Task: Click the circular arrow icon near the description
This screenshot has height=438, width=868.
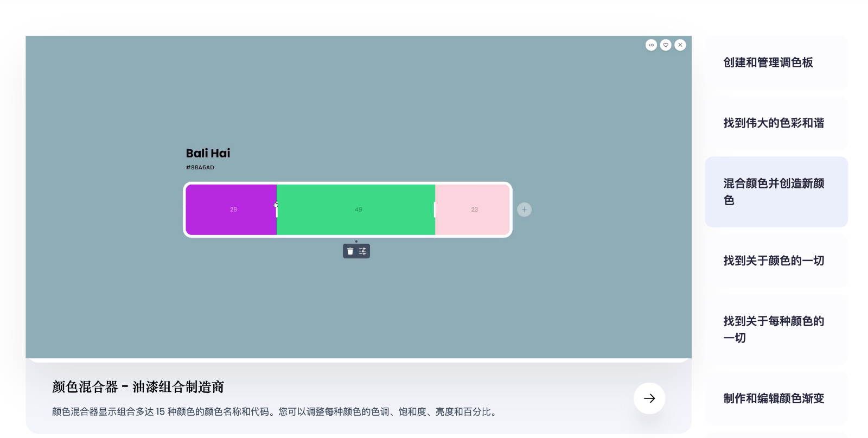Action: (649, 398)
